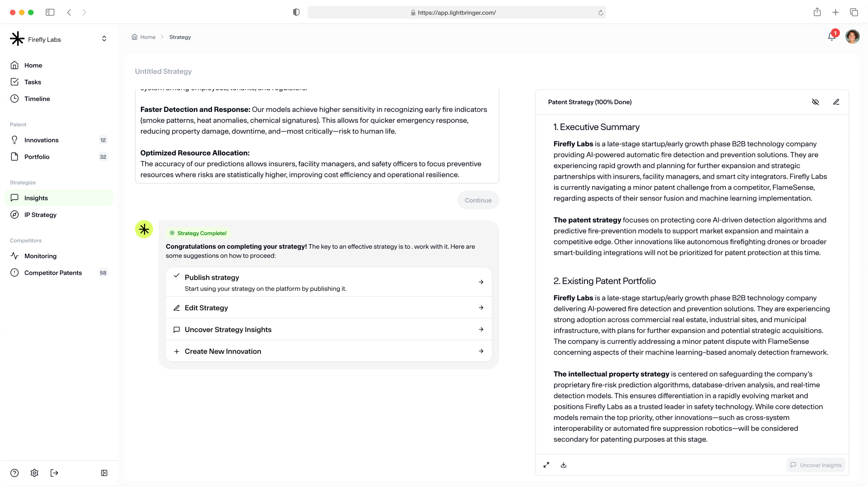Click the arrow on Edit Strategy row
Image resolution: width=868 pixels, height=487 pixels.
click(x=481, y=308)
